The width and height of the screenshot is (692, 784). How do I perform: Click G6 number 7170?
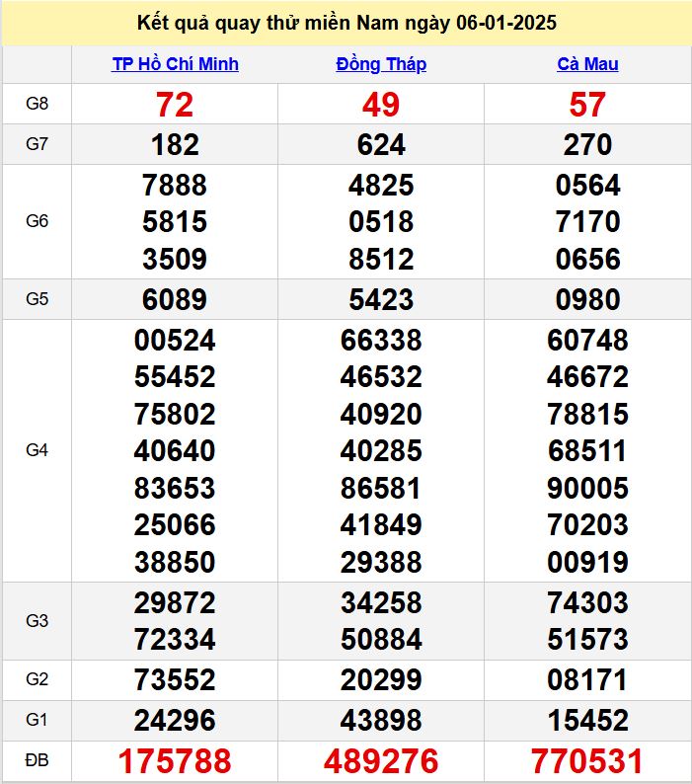[x=587, y=221]
